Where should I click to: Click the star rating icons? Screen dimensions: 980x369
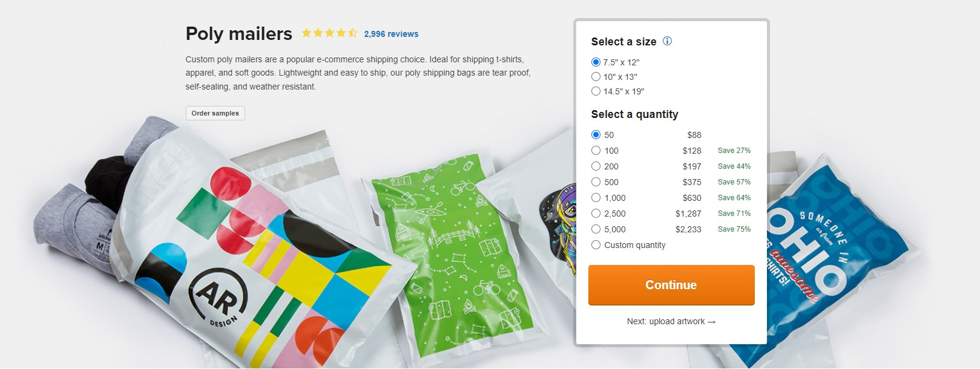[x=329, y=33]
